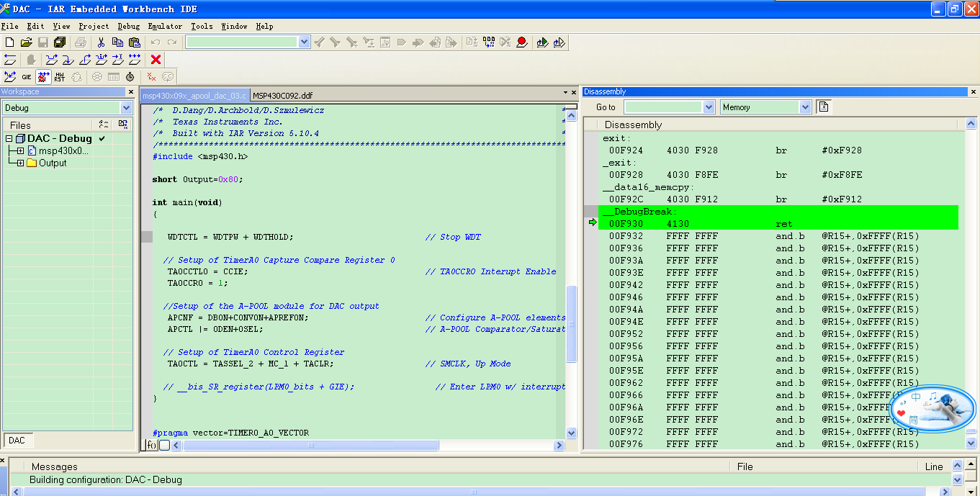The image size is (980, 496).
Task: Click the Step Out debug icon
Action: pos(85,60)
